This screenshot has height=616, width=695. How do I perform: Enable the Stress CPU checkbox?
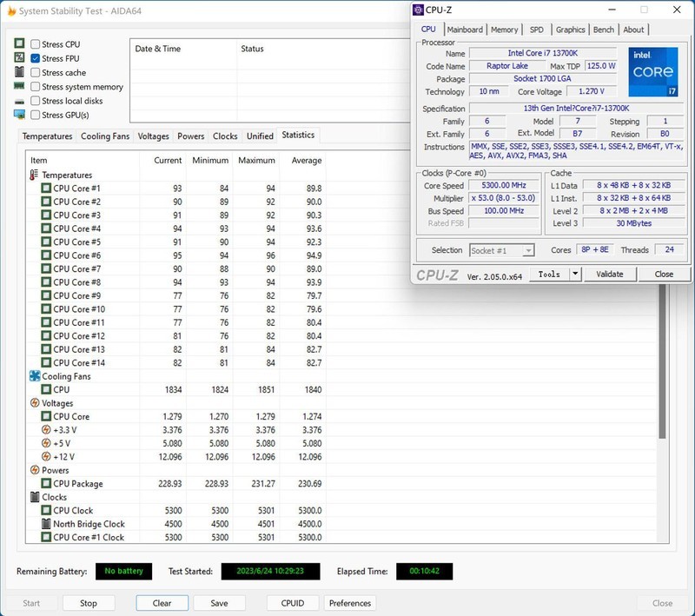[x=36, y=44]
